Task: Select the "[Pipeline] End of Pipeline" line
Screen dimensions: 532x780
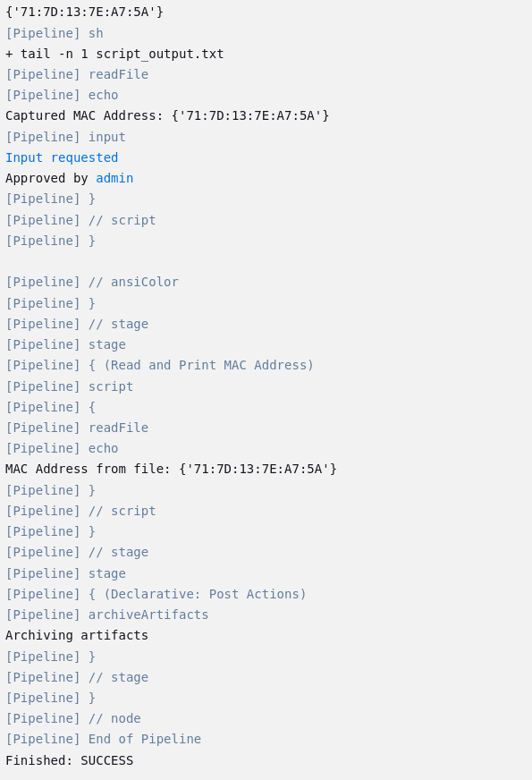Action: click(x=103, y=739)
